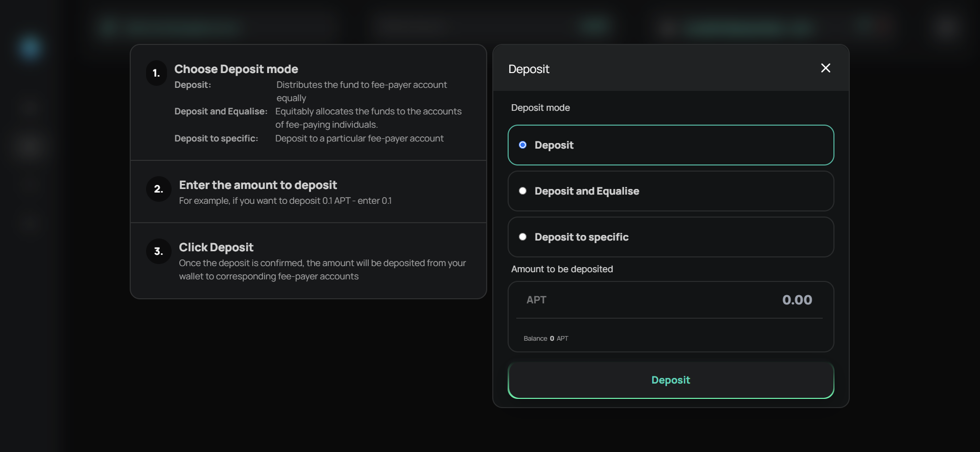The width and height of the screenshot is (980, 452).
Task: Click the Deposit mode section label
Action: pos(540,108)
